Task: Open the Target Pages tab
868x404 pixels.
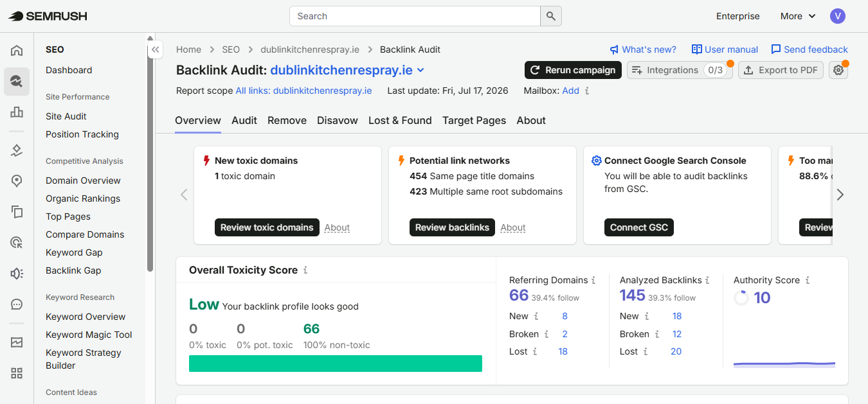Action: coord(474,120)
